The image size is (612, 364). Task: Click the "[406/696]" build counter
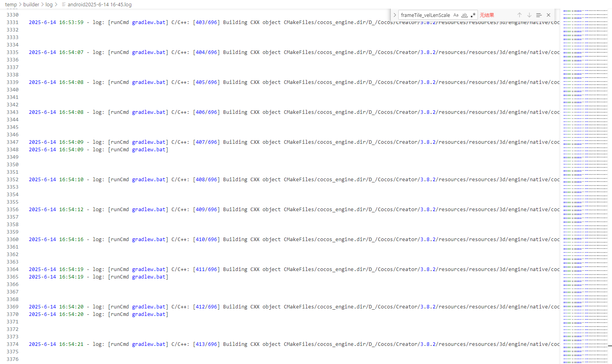(207, 112)
